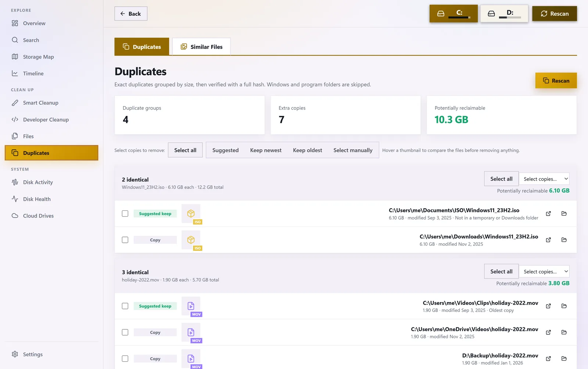Check Downloads\Windows11_23H2.iso copy checkbox

click(125, 240)
